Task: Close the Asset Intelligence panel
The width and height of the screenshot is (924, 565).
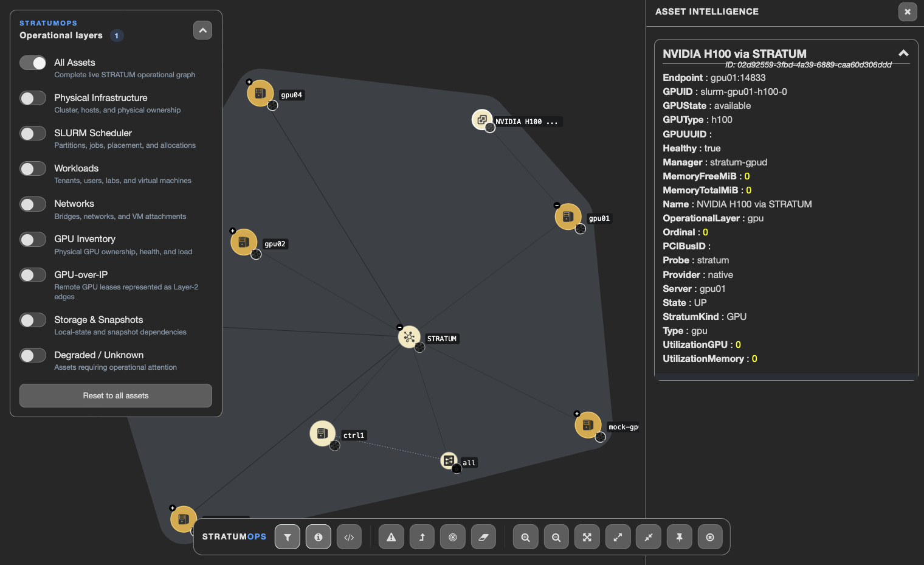Action: (908, 12)
